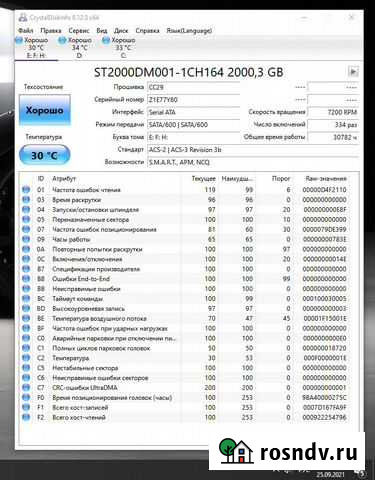Click status icon for F2 Всего хост-чтений
The width and height of the screenshot is (375, 480).
click(x=26, y=417)
